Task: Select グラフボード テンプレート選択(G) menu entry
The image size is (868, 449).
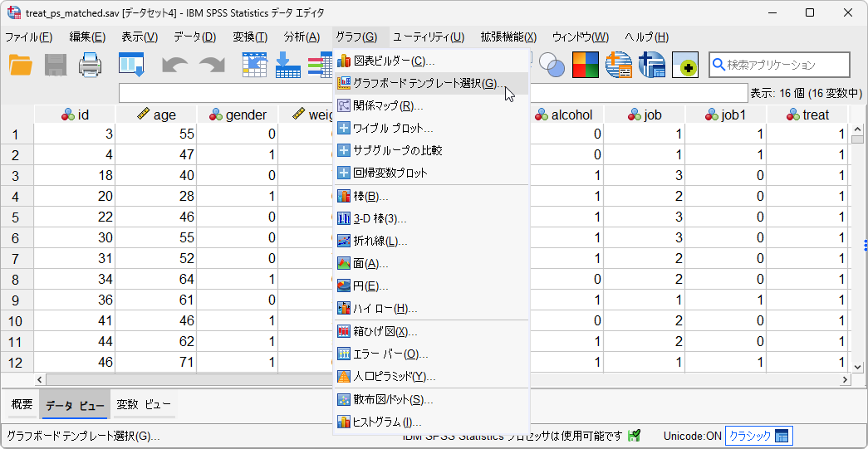Action: [432, 83]
